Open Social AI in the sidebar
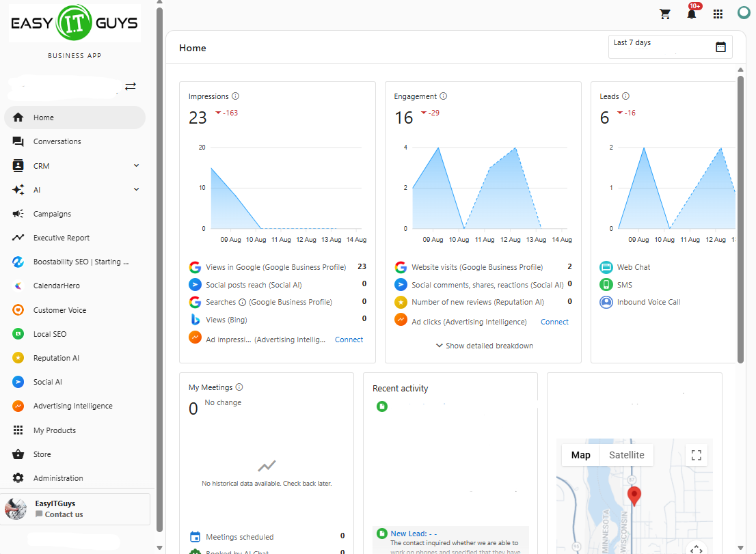This screenshot has height=554, width=756. point(75,382)
